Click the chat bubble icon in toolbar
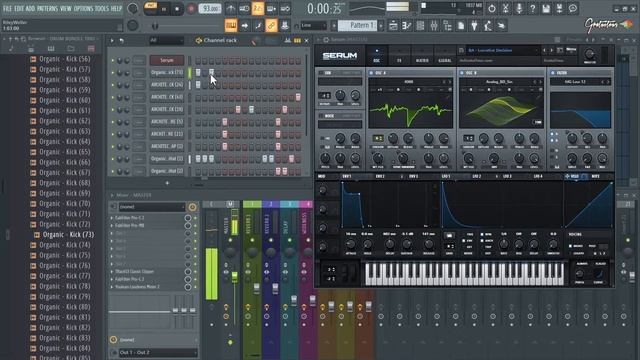This screenshot has width=640, height=360. [573, 9]
